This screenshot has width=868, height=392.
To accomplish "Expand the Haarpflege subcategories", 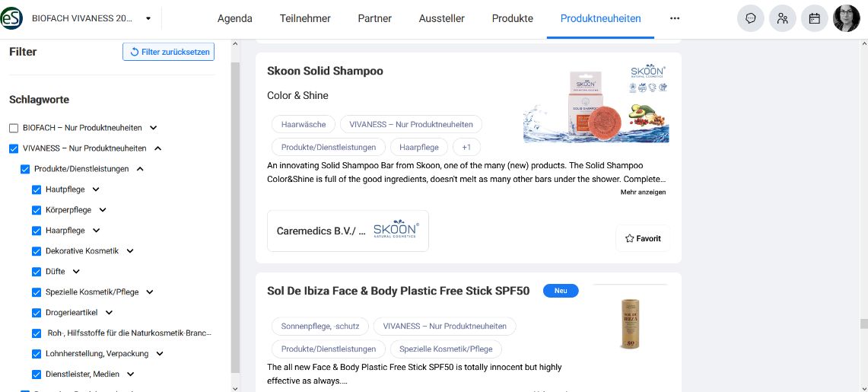I will pyautogui.click(x=97, y=231).
